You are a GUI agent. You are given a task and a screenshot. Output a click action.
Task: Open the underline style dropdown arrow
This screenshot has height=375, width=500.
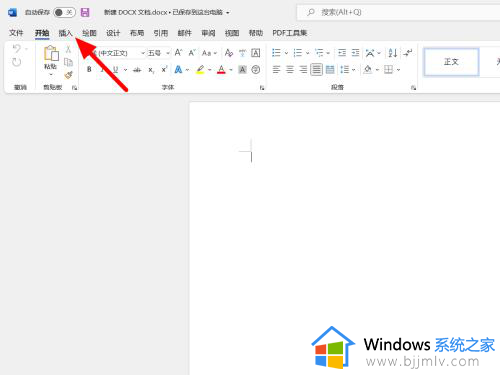[x=125, y=70]
